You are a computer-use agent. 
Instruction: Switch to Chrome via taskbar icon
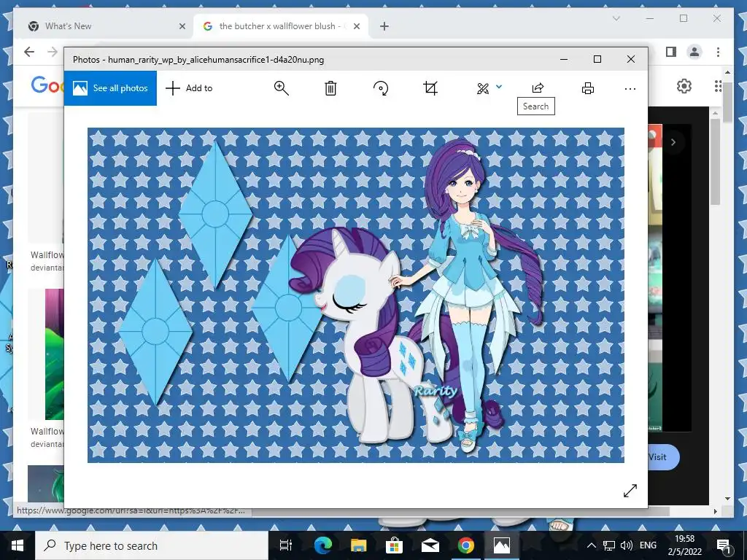point(466,545)
